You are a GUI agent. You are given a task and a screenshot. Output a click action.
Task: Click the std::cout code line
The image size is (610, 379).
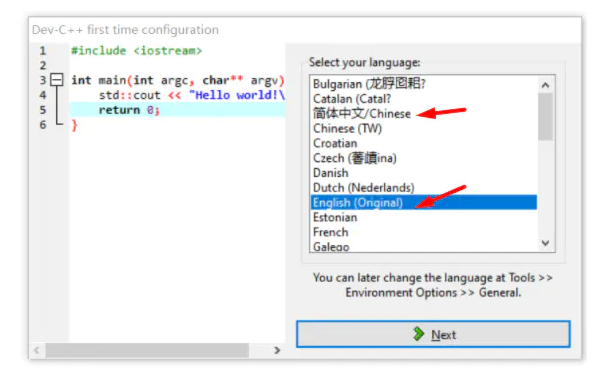click(x=192, y=95)
